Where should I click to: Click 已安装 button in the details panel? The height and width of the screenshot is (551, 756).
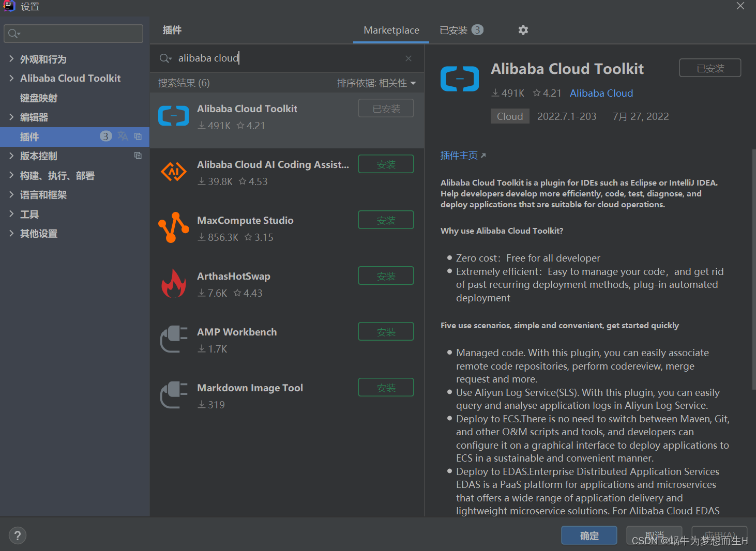click(x=710, y=68)
